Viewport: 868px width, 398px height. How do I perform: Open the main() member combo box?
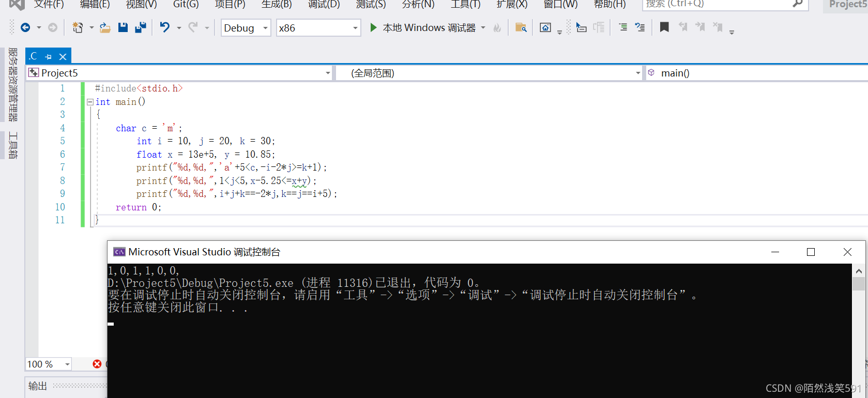coord(756,73)
